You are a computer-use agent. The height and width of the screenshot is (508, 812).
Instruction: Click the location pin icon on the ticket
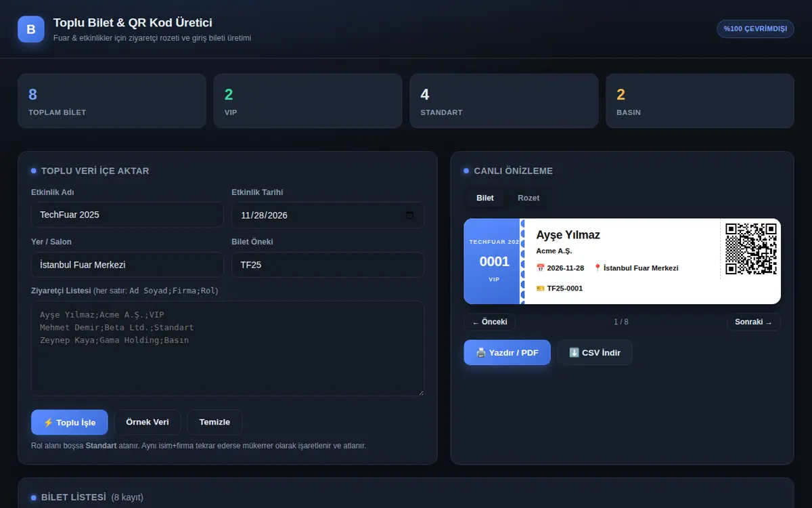pyautogui.click(x=597, y=268)
